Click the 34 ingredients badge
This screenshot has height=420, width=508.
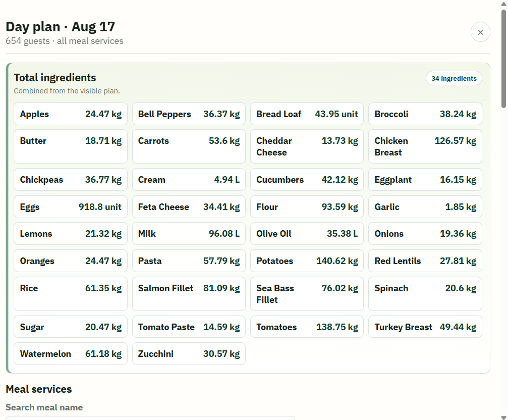point(454,78)
